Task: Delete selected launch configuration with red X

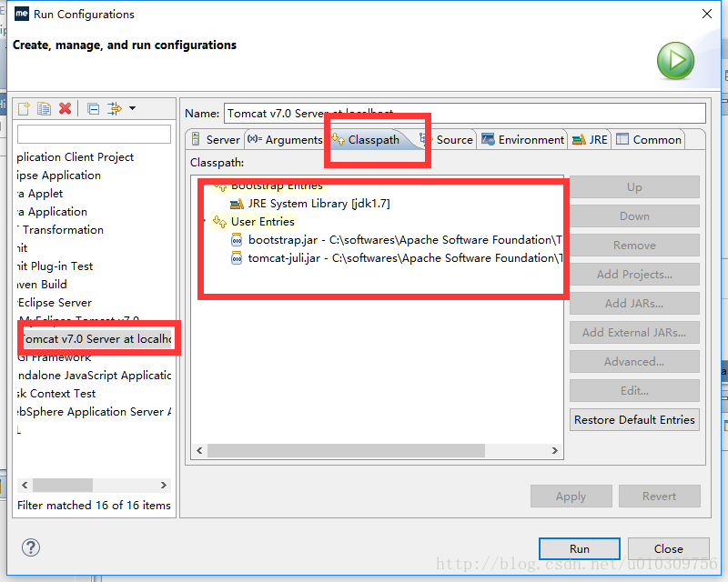Action: (65, 108)
